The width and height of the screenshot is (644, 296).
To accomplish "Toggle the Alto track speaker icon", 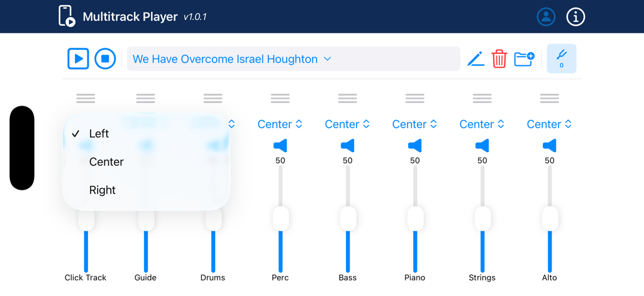I will pyautogui.click(x=550, y=146).
